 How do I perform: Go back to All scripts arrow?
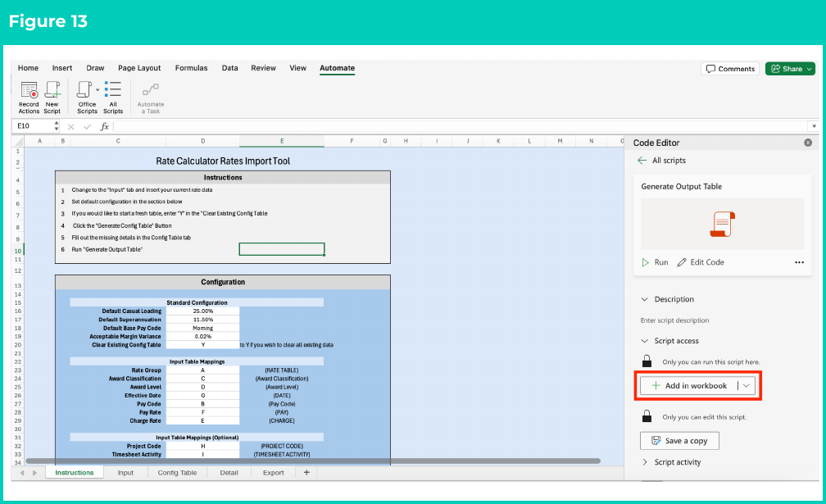pyautogui.click(x=642, y=160)
